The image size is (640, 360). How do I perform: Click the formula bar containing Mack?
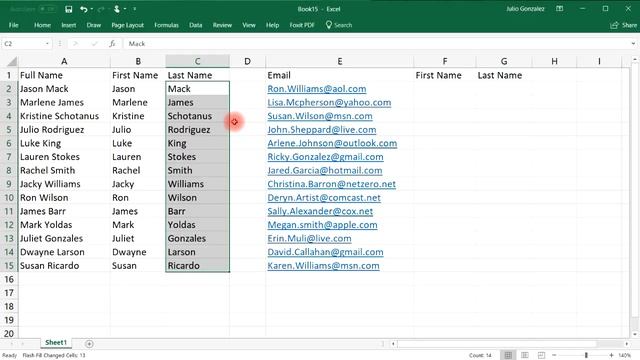point(376,44)
